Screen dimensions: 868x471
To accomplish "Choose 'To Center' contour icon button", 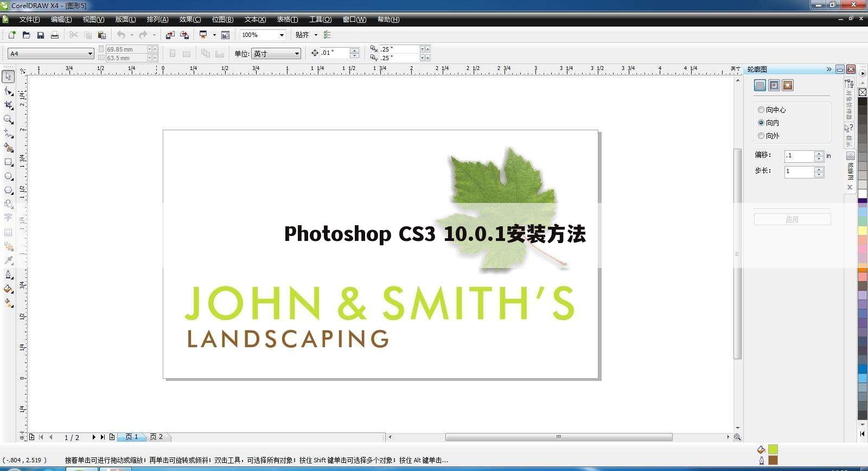I will click(760, 85).
